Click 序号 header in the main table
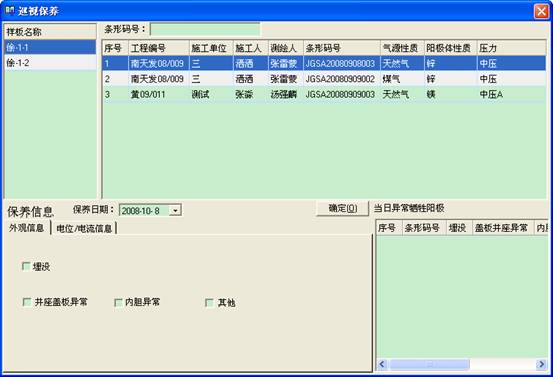The image size is (553, 377). (115, 48)
